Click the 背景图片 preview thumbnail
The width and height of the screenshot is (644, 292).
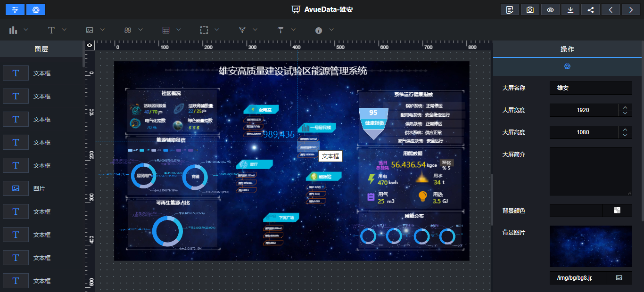[x=591, y=246]
